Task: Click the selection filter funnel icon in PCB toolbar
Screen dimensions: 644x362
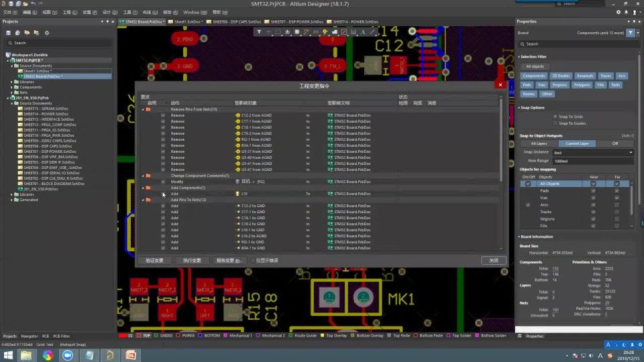Action: [x=259, y=32]
